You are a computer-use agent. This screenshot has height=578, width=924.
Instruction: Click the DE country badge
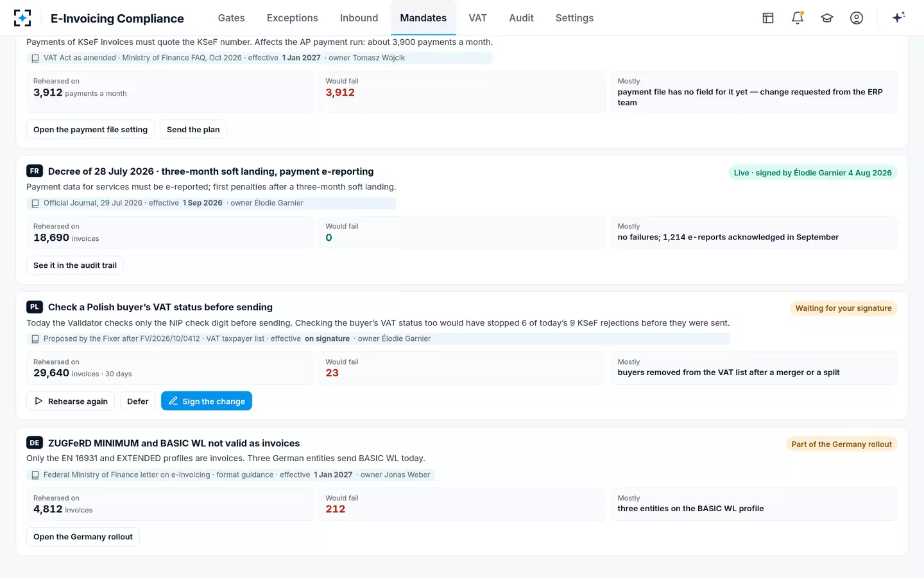[35, 442]
